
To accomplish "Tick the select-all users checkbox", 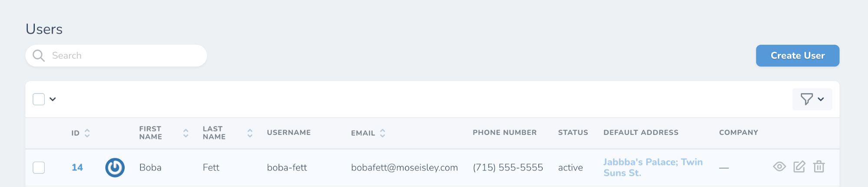I will point(39,99).
